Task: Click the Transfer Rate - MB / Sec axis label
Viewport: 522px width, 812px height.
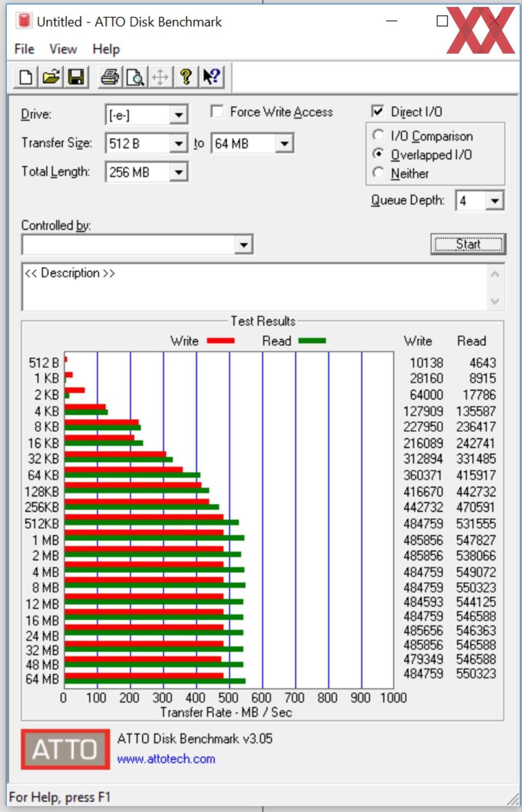Action: tap(226, 712)
